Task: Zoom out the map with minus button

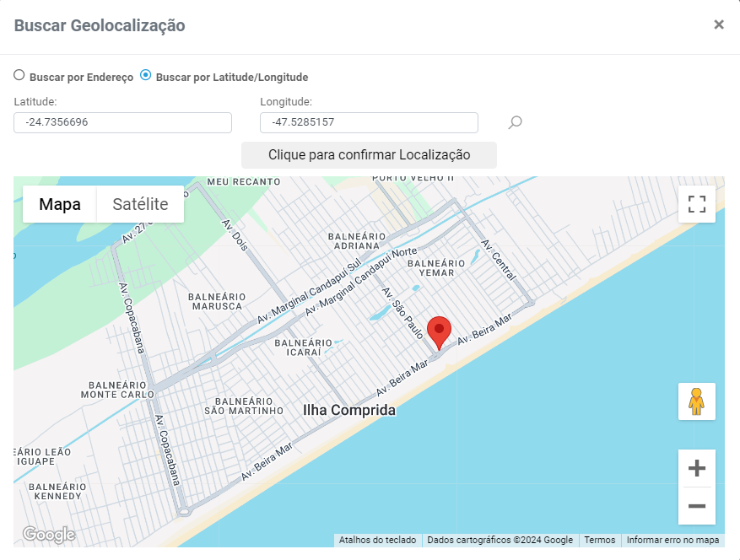Action: (x=696, y=506)
